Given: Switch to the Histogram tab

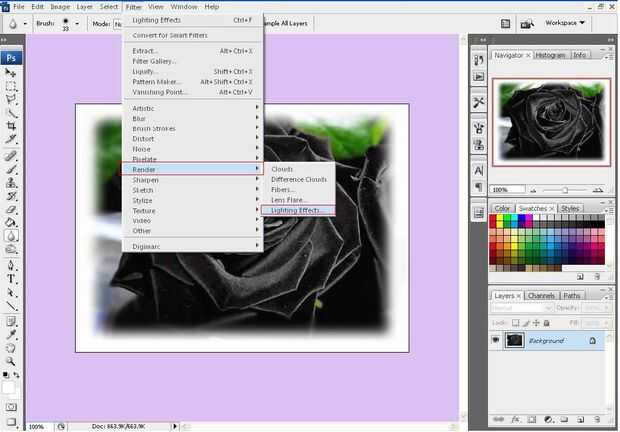Looking at the screenshot, I should point(550,55).
